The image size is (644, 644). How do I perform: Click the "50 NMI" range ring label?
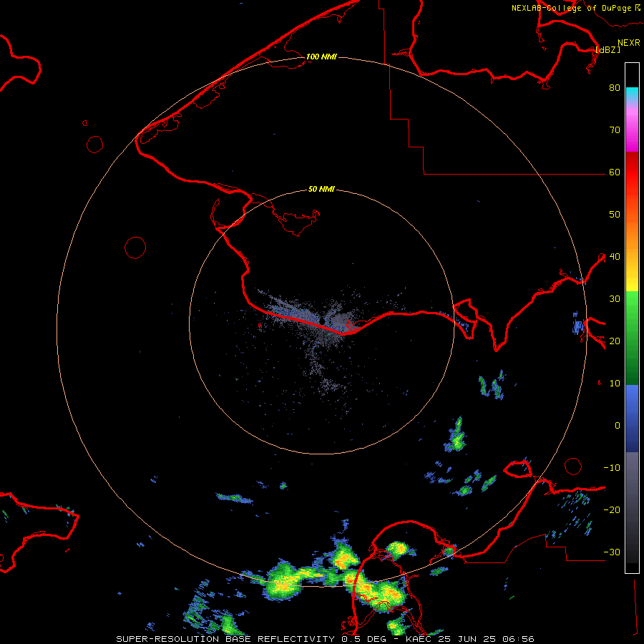pos(321,190)
